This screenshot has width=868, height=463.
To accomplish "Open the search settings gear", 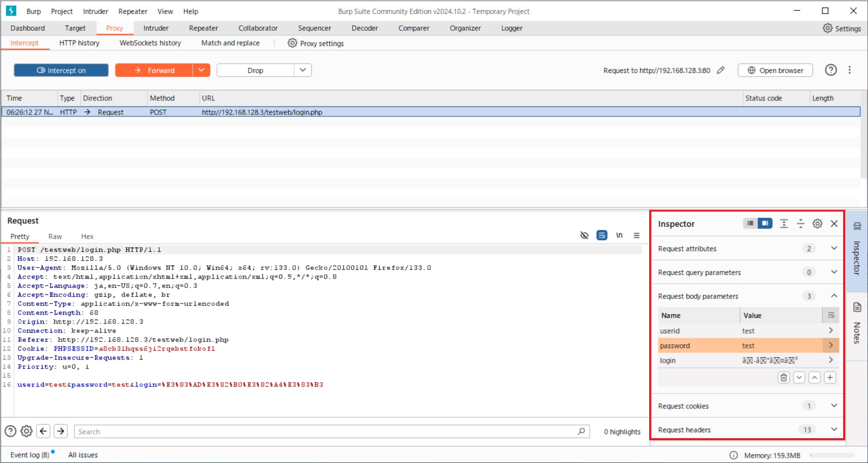I will [27, 431].
